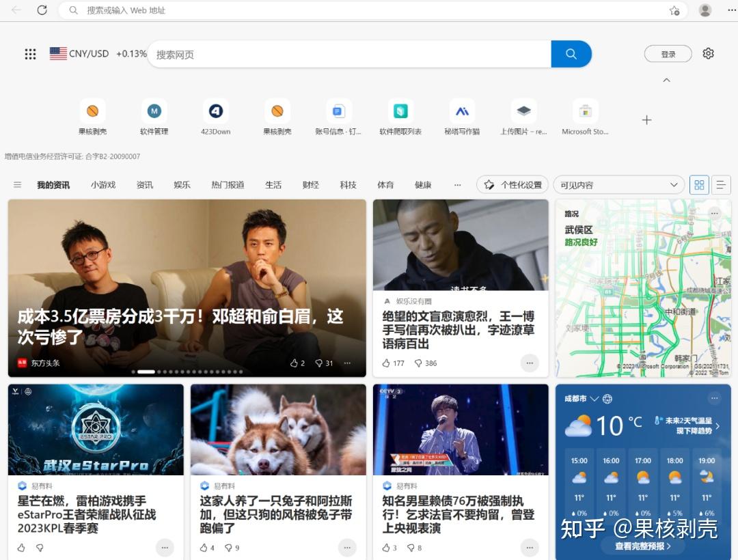Open the feed hamburger menu icon
Viewport: 738px width, 560px height.
18,184
